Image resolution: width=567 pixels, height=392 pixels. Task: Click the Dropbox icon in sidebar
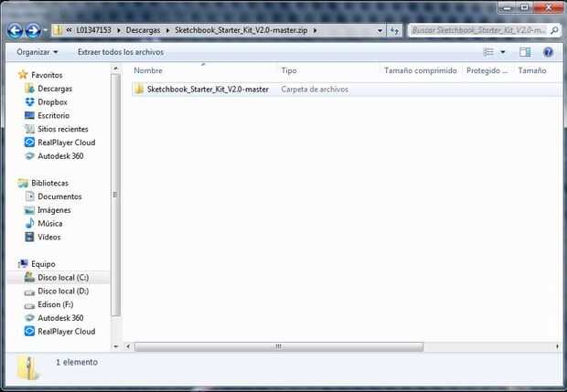(x=29, y=102)
